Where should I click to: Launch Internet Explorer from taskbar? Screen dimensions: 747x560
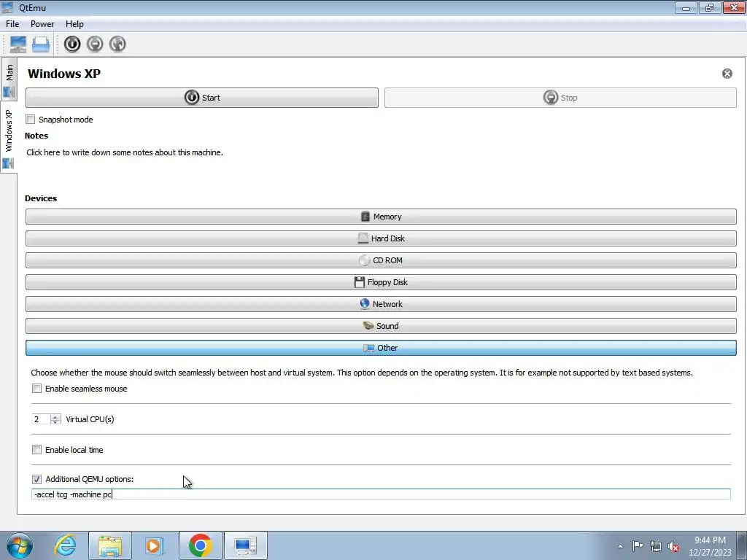pos(65,545)
